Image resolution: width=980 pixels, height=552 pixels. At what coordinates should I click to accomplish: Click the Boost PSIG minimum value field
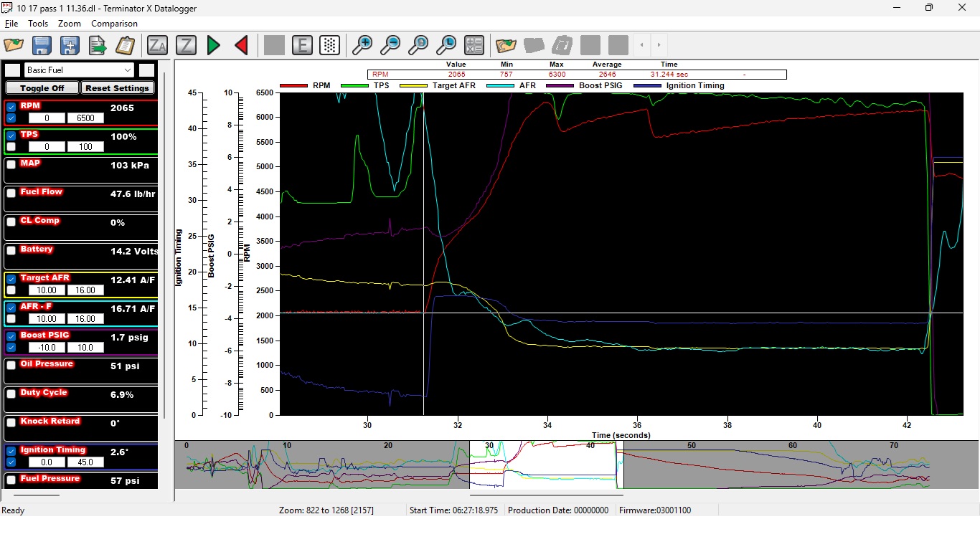tap(46, 348)
